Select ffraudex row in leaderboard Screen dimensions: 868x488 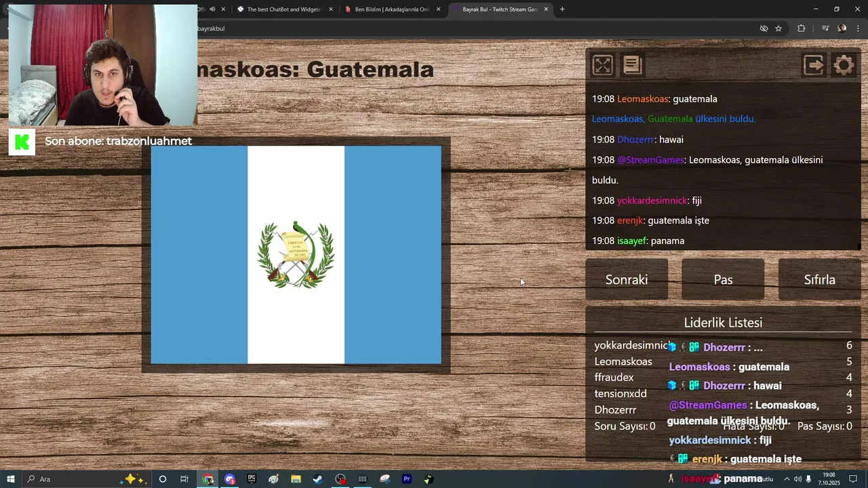coord(723,378)
